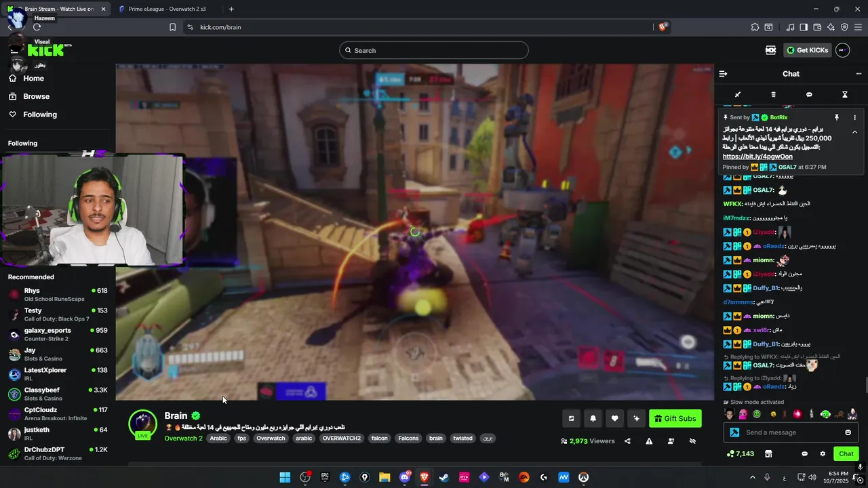Viewport: 868px width, 488px height.
Task: Select the fps tag
Action: [242, 439]
